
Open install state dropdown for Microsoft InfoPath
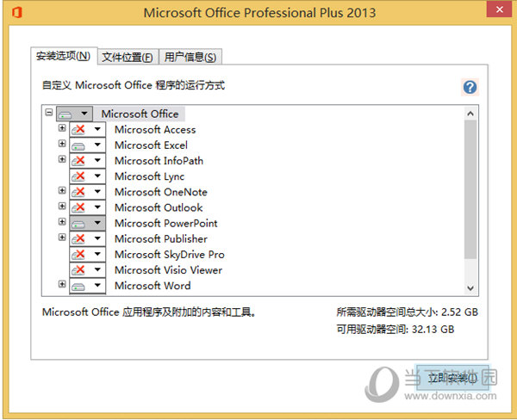coord(87,160)
